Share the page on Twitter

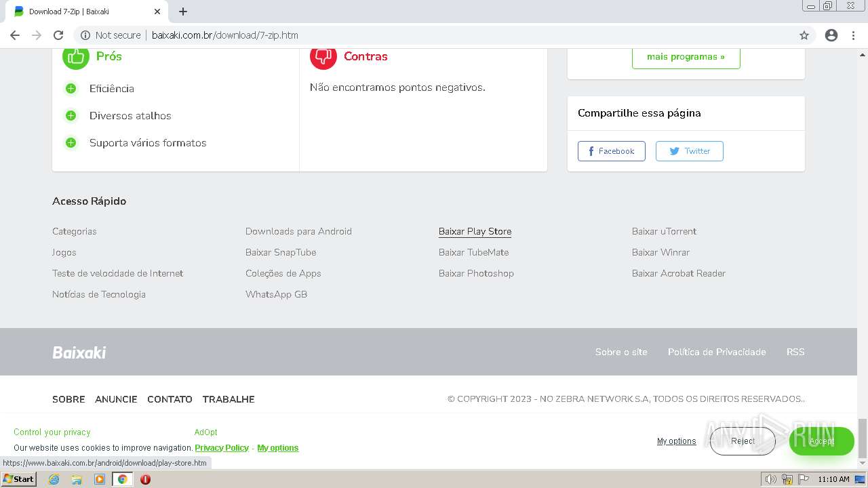(x=690, y=151)
